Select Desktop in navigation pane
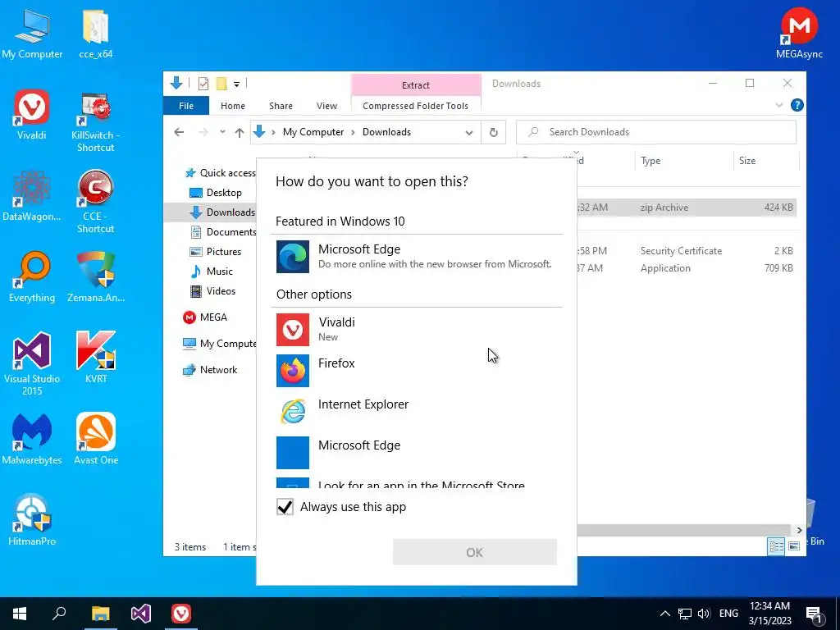 (x=224, y=193)
